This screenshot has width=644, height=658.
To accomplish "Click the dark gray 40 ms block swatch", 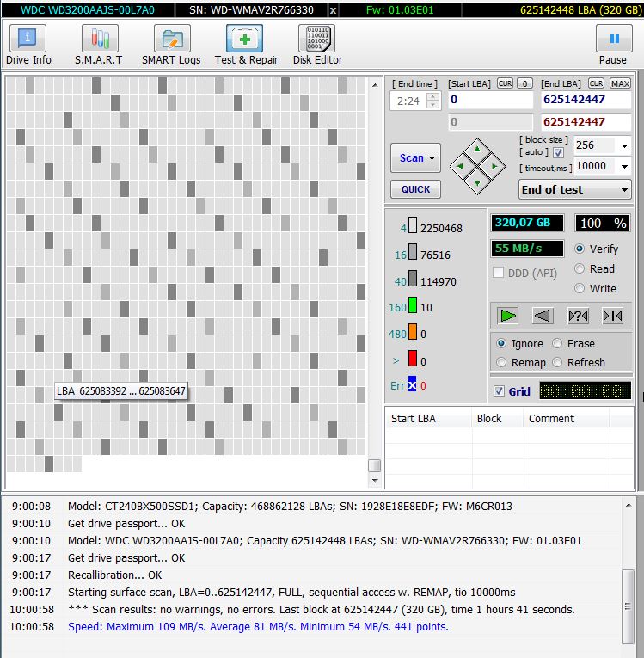I will [x=413, y=278].
